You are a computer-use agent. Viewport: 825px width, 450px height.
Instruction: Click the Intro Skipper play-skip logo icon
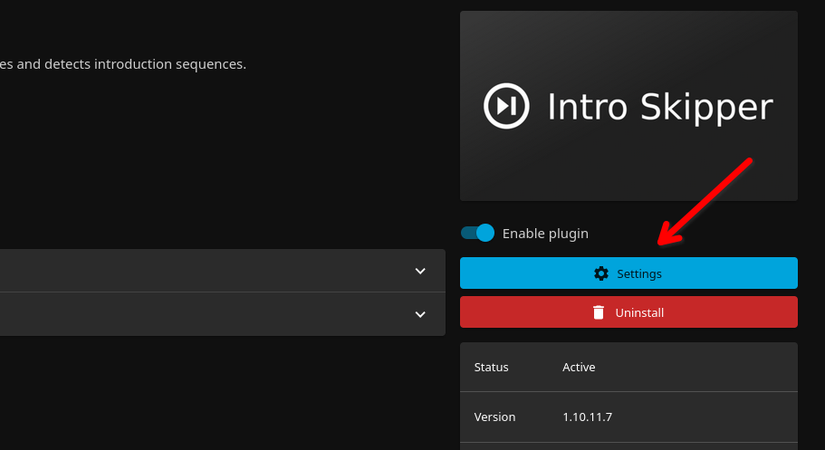tap(507, 106)
